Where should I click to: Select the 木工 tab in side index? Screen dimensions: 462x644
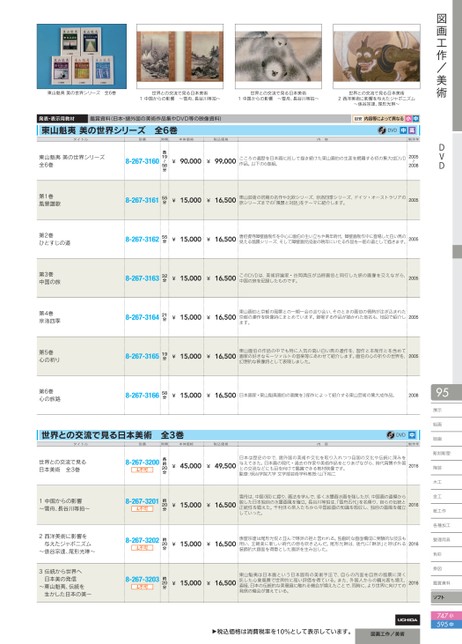point(446,482)
